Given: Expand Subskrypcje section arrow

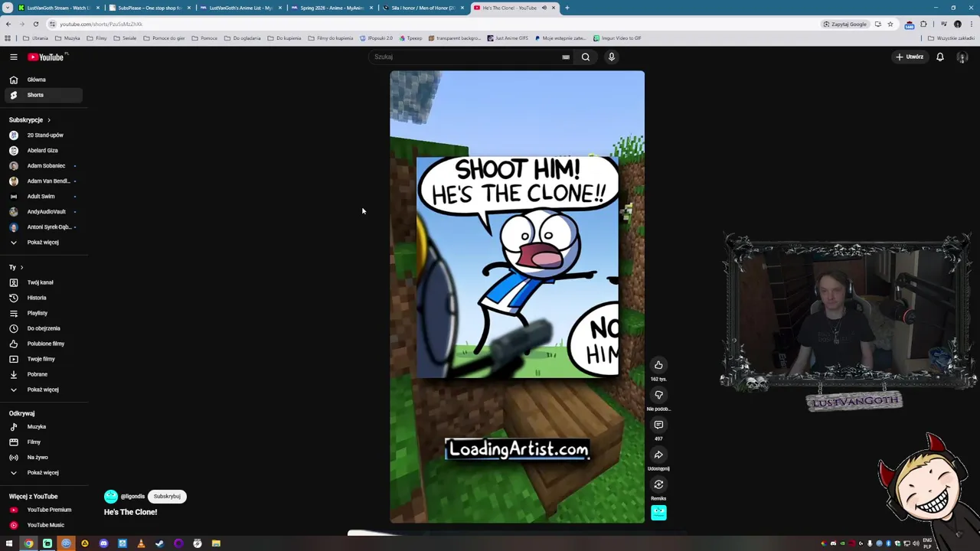Looking at the screenshot, I should [48, 120].
